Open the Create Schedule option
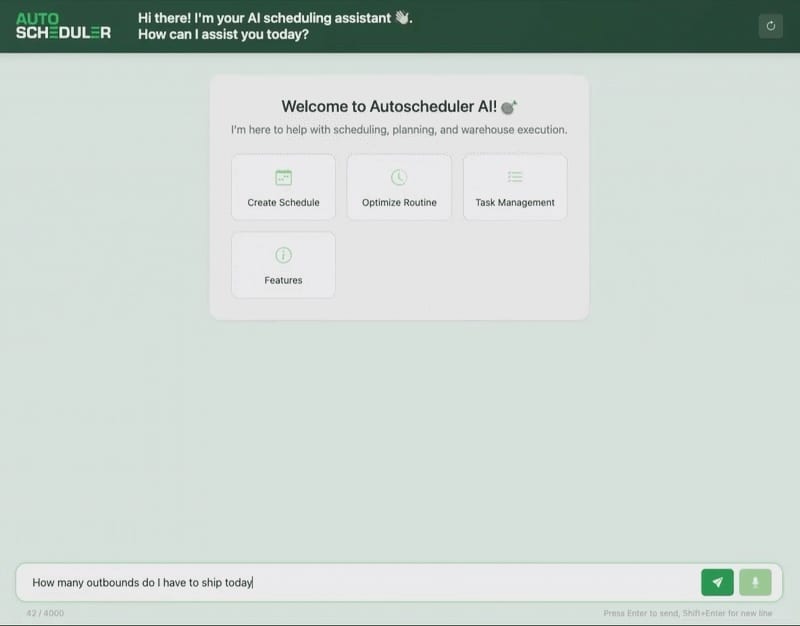The width and height of the screenshot is (800, 626). (283, 187)
